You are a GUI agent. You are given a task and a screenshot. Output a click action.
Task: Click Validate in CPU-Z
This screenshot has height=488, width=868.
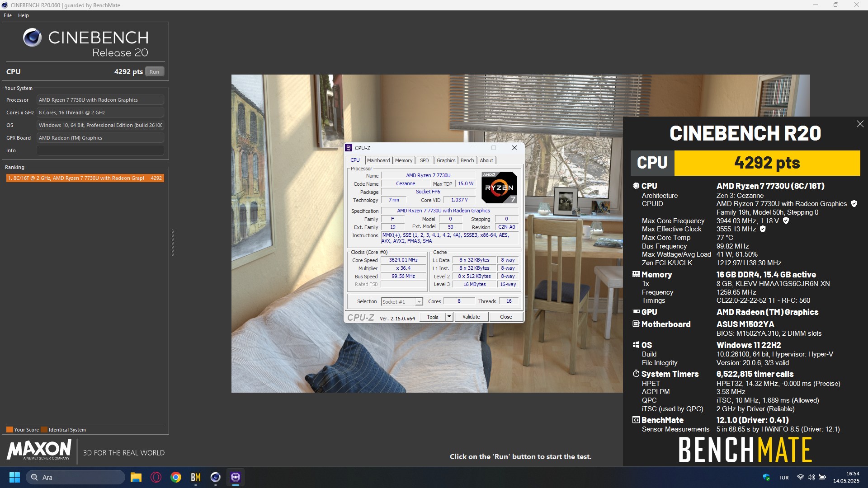[x=471, y=317]
